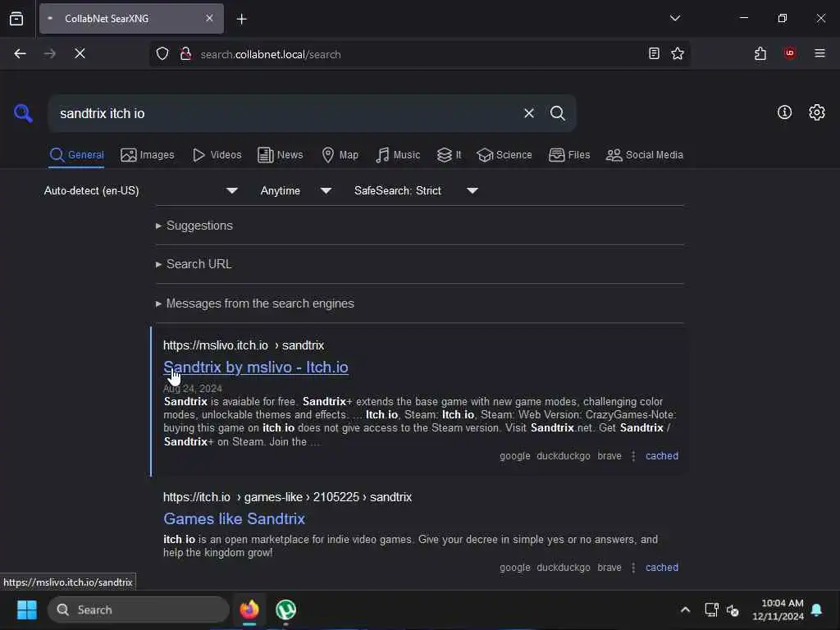The image size is (840, 630).
Task: Open tracking protection shield icon
Action: 162,53
